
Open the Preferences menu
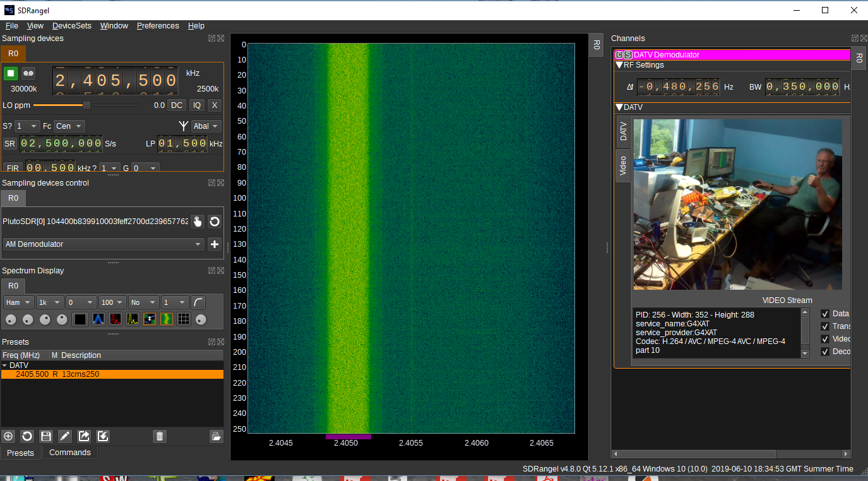point(158,25)
